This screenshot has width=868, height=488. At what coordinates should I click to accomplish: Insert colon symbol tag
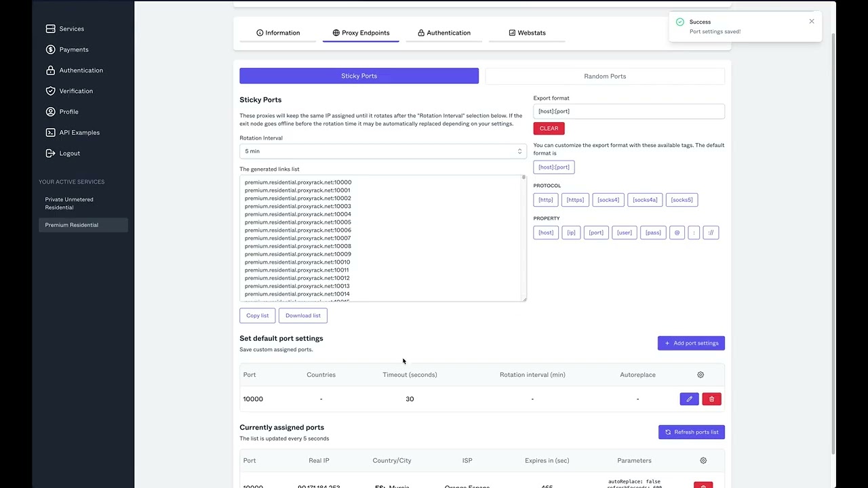tap(693, 232)
